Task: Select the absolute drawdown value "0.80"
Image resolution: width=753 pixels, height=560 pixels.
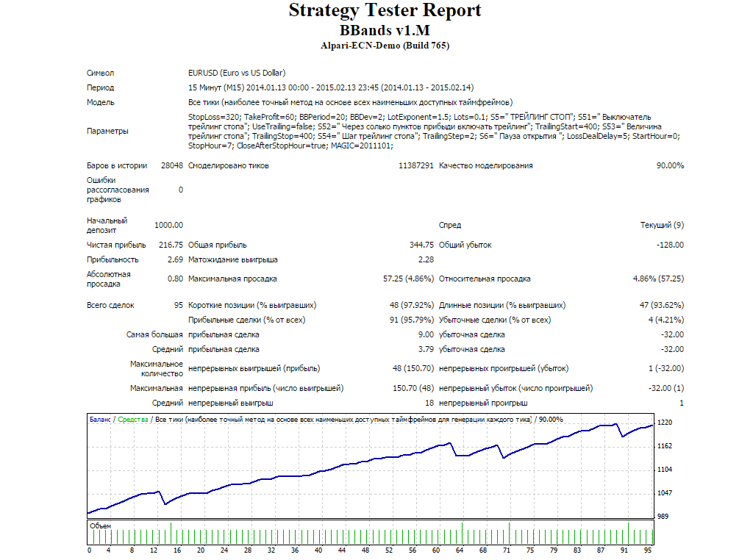Action: [x=175, y=279]
